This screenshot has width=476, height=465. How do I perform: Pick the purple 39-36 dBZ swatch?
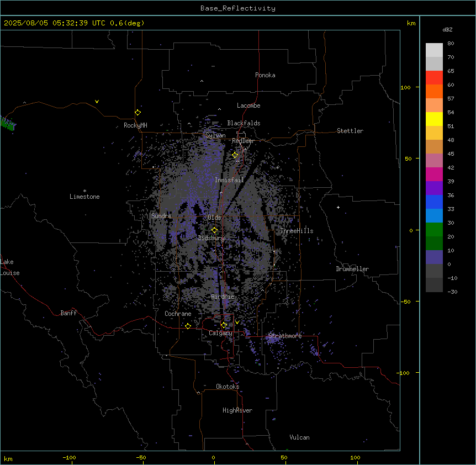[x=434, y=188]
